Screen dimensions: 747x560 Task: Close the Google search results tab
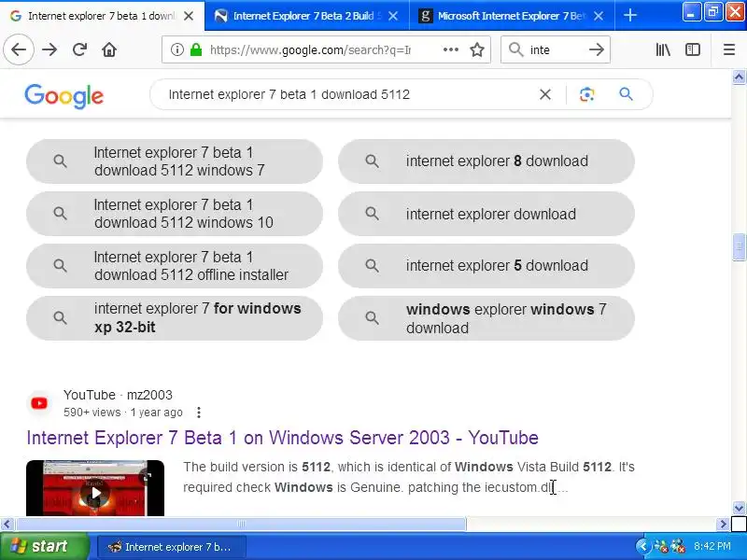pyautogui.click(x=189, y=16)
